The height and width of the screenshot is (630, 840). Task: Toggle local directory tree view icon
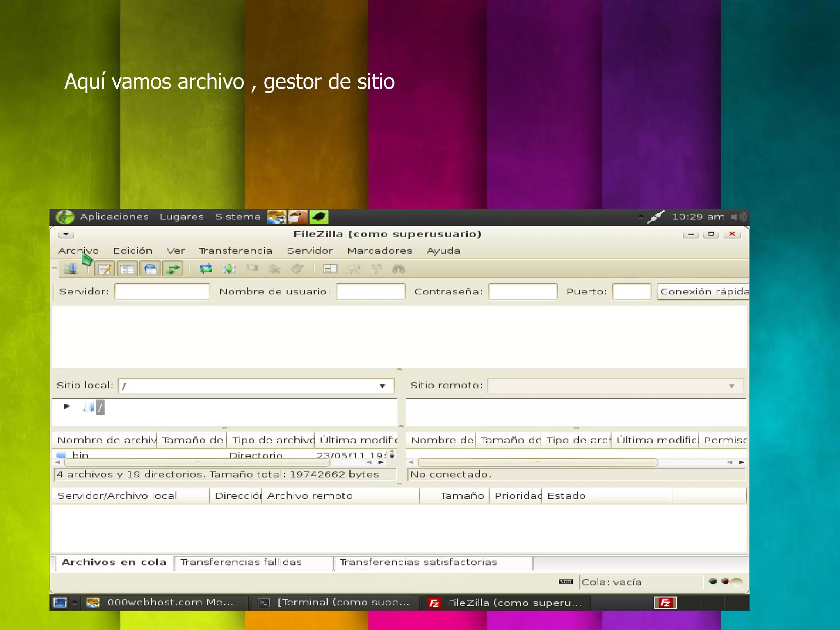(127, 269)
